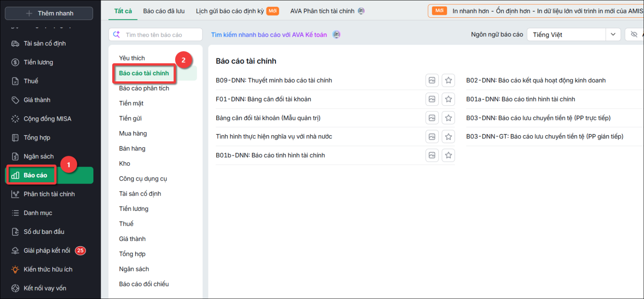
Task: Open preview image icon for B09-DNN report
Action: [432, 80]
